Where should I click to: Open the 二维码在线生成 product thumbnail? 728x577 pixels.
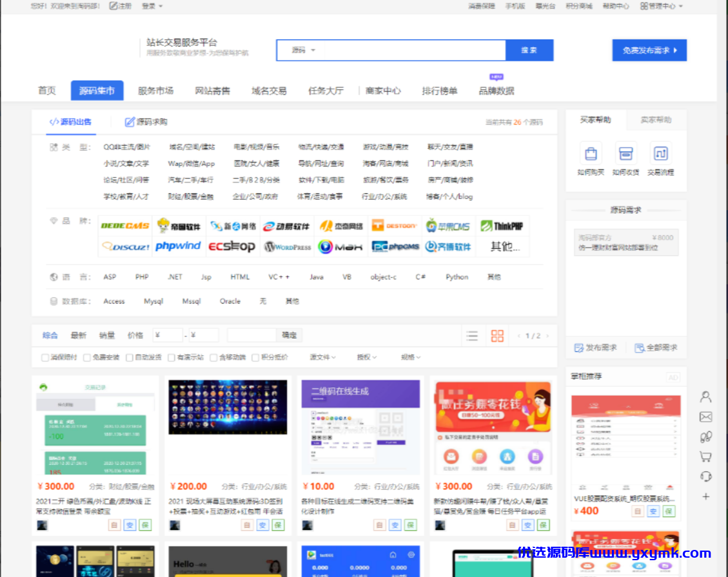pos(360,427)
